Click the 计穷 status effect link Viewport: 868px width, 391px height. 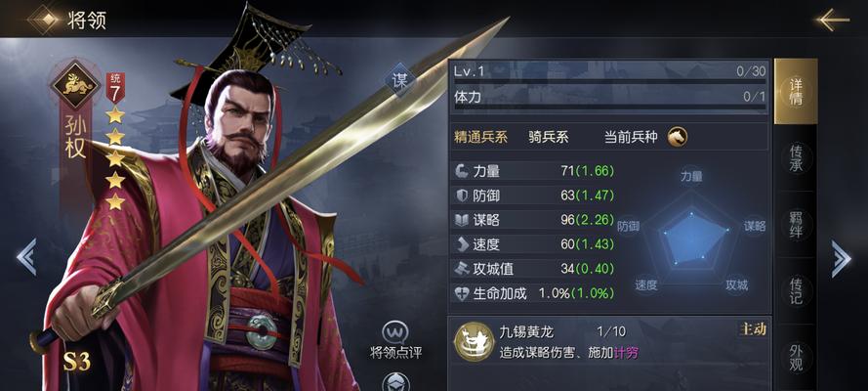[626, 352]
